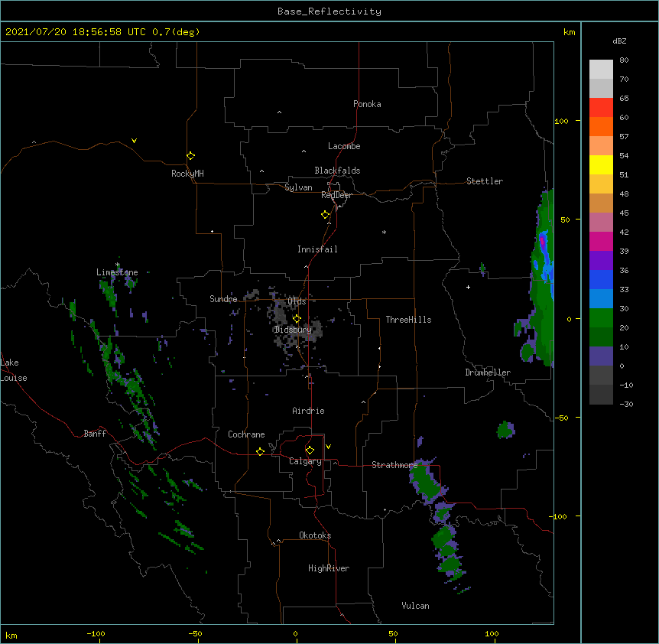
Task: Click the Blackfalds city label
Action: (337, 171)
